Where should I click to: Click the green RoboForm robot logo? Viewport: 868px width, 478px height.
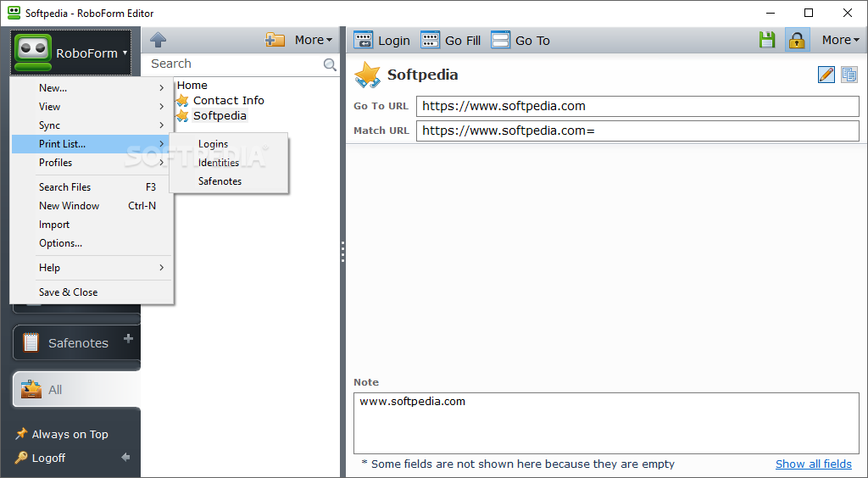point(33,53)
